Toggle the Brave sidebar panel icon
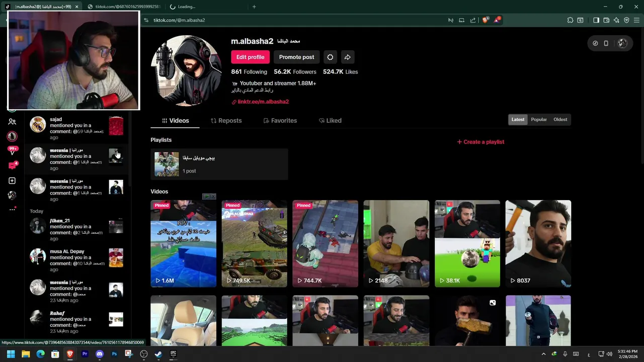 [x=596, y=20]
